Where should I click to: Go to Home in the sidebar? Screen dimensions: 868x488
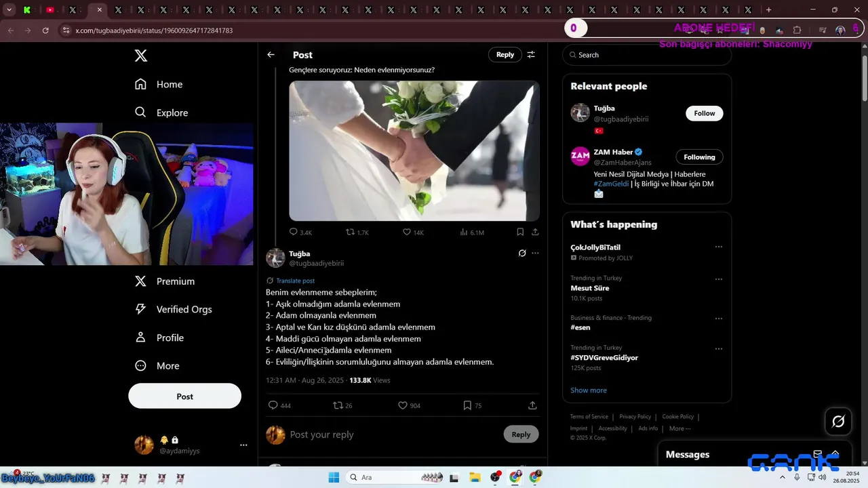[159, 84]
